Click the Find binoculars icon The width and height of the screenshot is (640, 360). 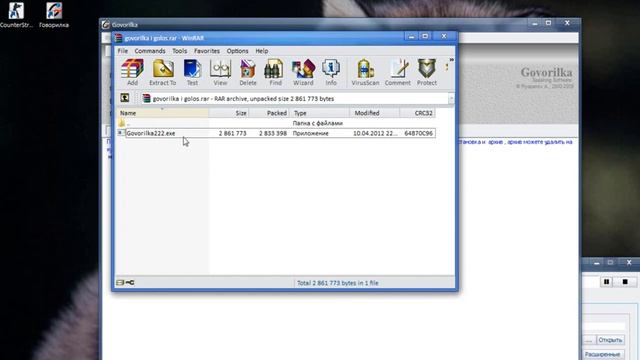(275, 72)
